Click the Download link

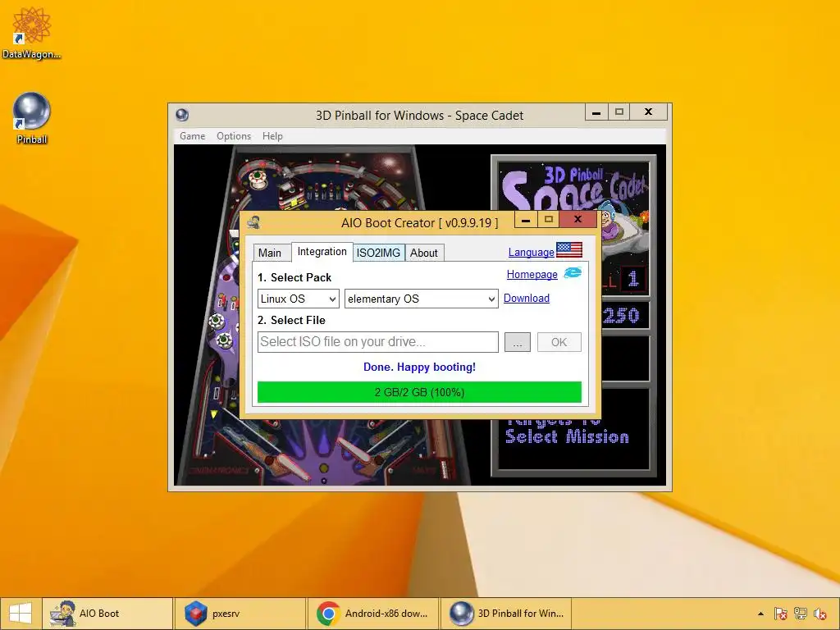click(526, 298)
